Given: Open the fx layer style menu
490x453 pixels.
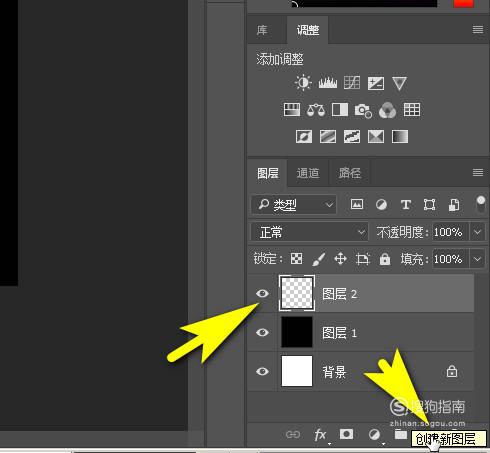Looking at the screenshot, I should [320, 435].
